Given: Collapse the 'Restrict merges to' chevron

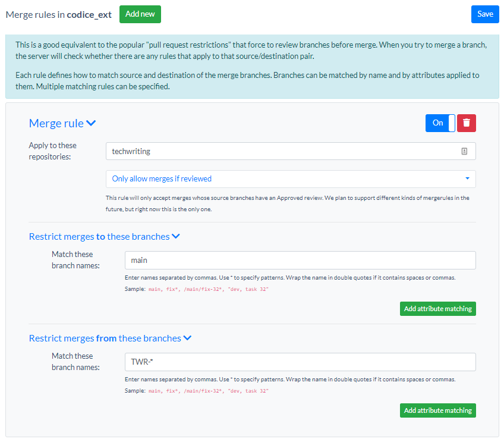Looking at the screenshot, I should (x=176, y=237).
